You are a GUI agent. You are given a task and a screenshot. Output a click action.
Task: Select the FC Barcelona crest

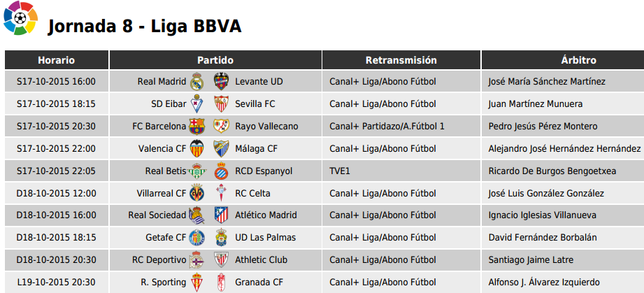point(196,126)
